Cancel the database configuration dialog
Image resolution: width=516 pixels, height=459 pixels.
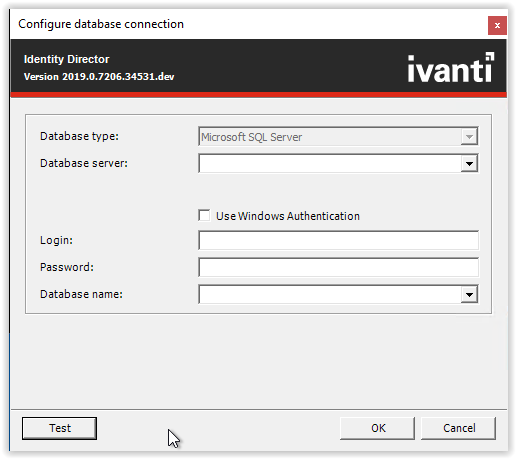tap(459, 428)
